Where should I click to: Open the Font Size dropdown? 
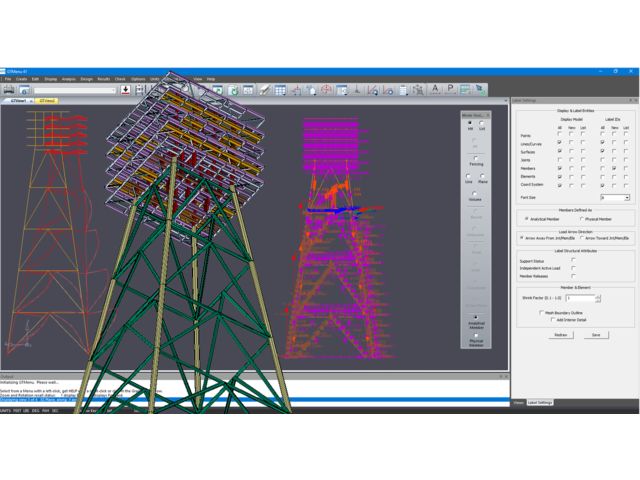(627, 198)
